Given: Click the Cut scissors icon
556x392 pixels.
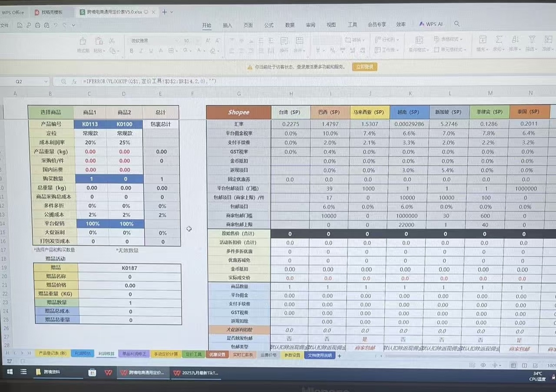Looking at the screenshot, I should (112, 41).
